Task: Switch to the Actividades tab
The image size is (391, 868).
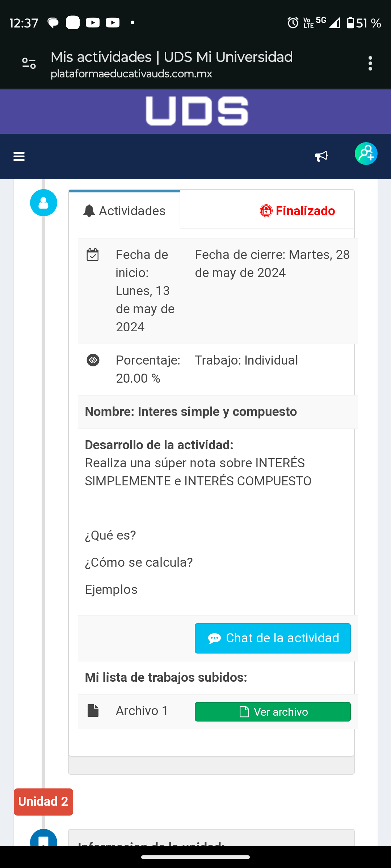Action: click(124, 210)
